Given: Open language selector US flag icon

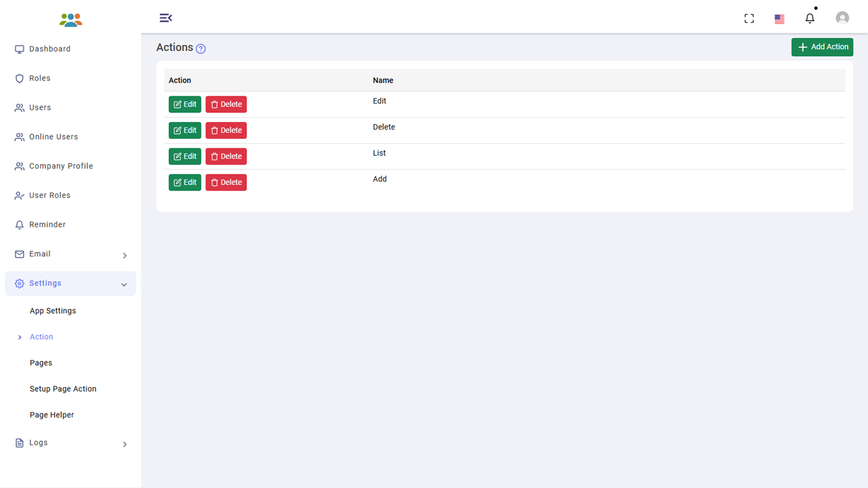Looking at the screenshot, I should [779, 19].
